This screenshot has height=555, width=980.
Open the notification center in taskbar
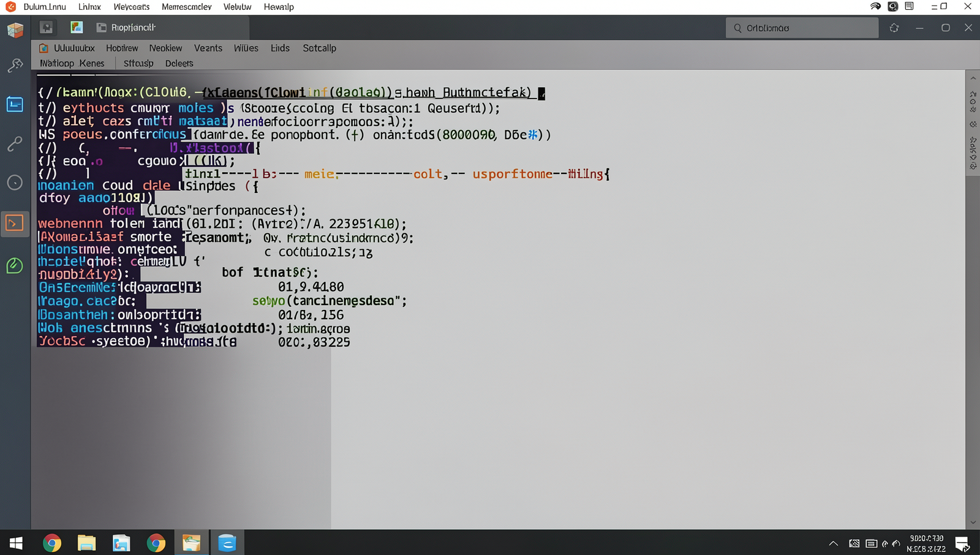[x=962, y=543]
